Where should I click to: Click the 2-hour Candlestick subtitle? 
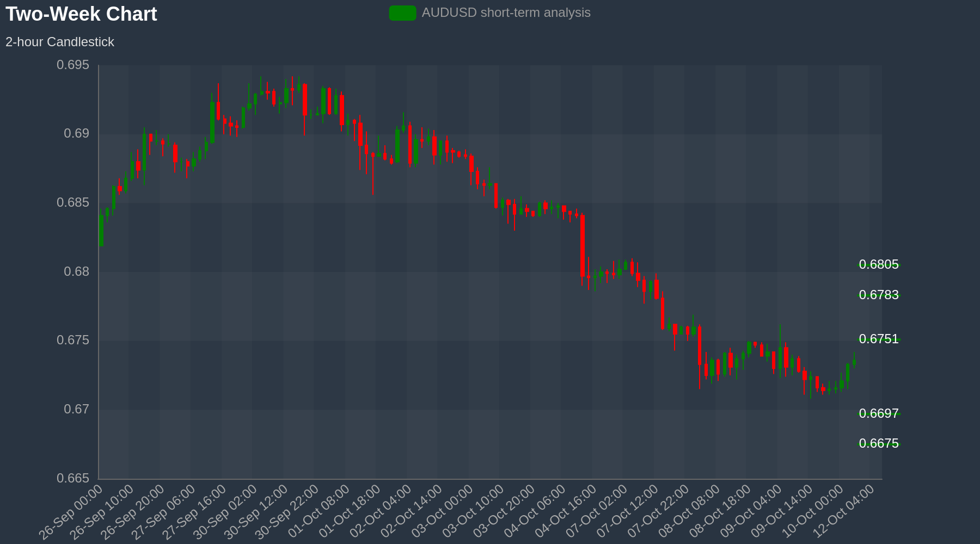pyautogui.click(x=60, y=42)
